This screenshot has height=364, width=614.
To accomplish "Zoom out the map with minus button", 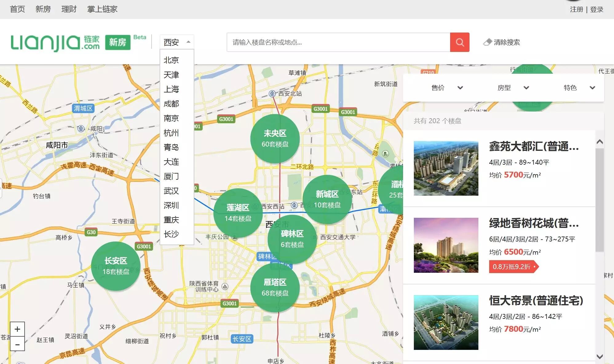I will click(x=17, y=344).
